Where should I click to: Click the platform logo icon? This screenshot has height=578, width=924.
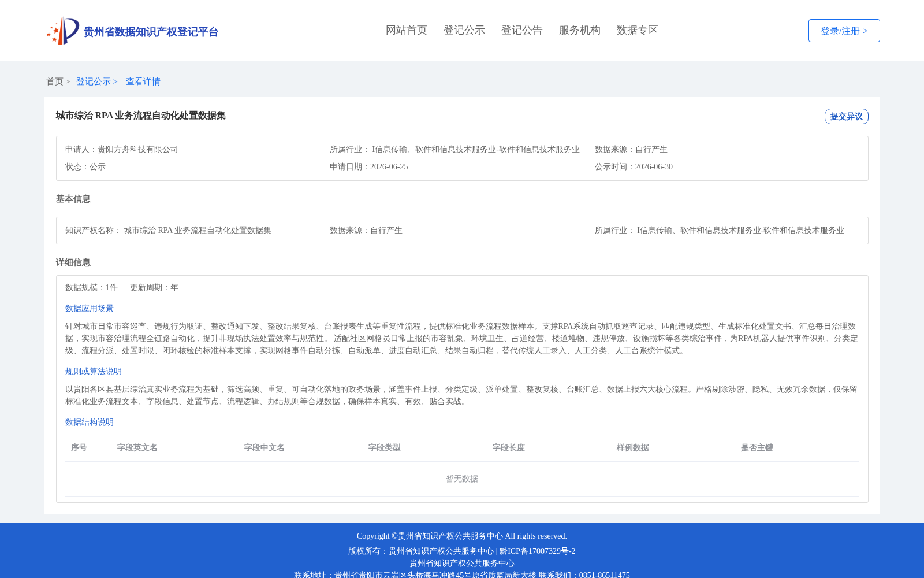pyautogui.click(x=63, y=31)
